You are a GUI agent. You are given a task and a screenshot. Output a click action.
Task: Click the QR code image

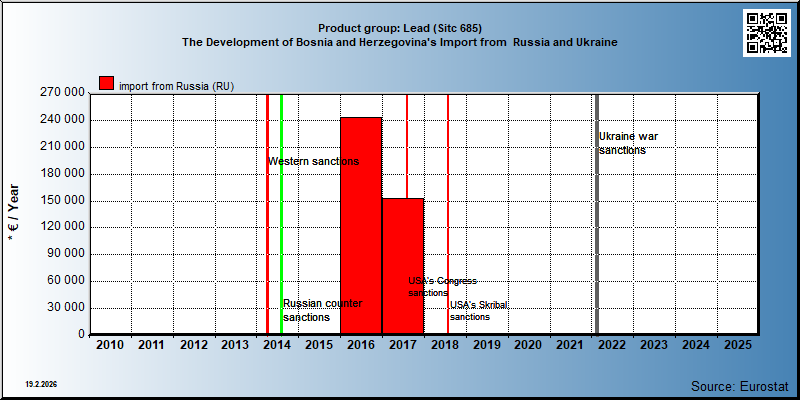point(766,33)
